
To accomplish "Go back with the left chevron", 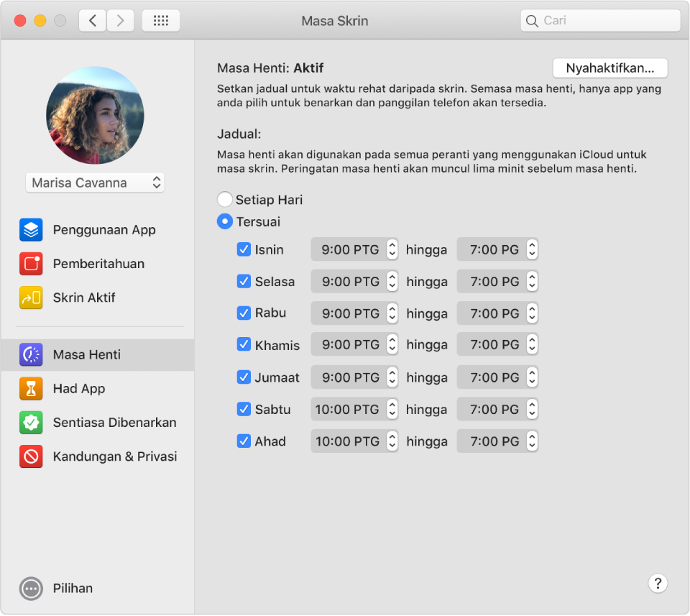I will [93, 21].
